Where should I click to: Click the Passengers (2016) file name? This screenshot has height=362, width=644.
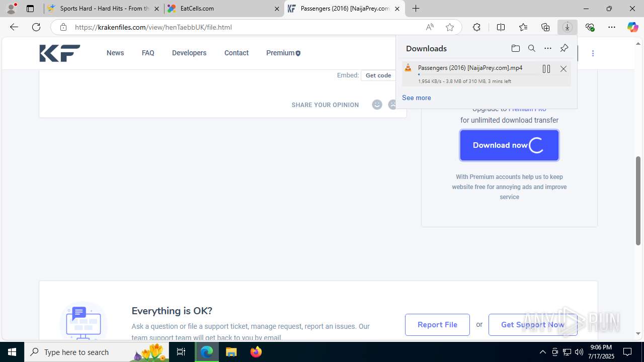click(x=470, y=67)
